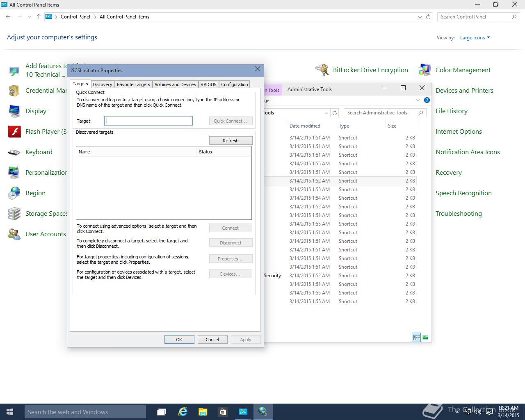This screenshot has height=420, width=525.
Task: Open Notification Area Icons link
Action: 468,152
